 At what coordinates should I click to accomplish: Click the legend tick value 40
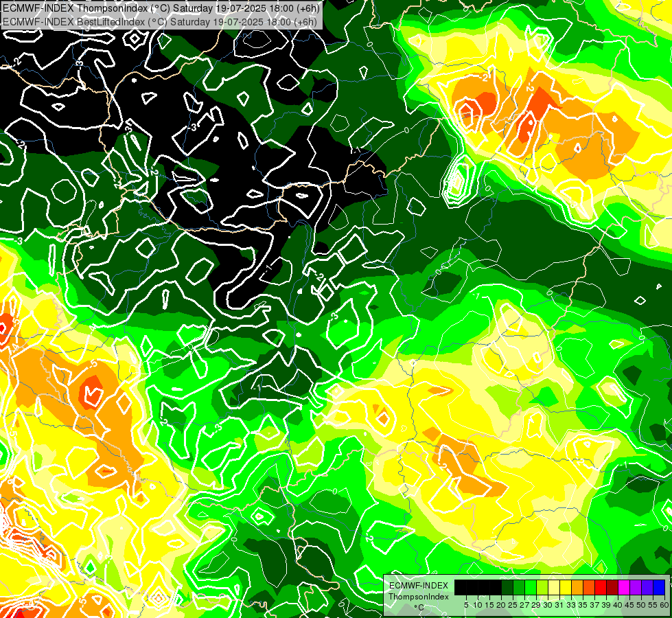point(618,605)
